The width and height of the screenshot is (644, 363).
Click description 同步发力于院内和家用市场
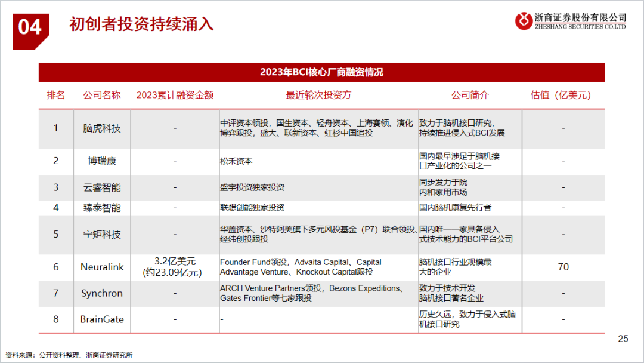click(443, 187)
